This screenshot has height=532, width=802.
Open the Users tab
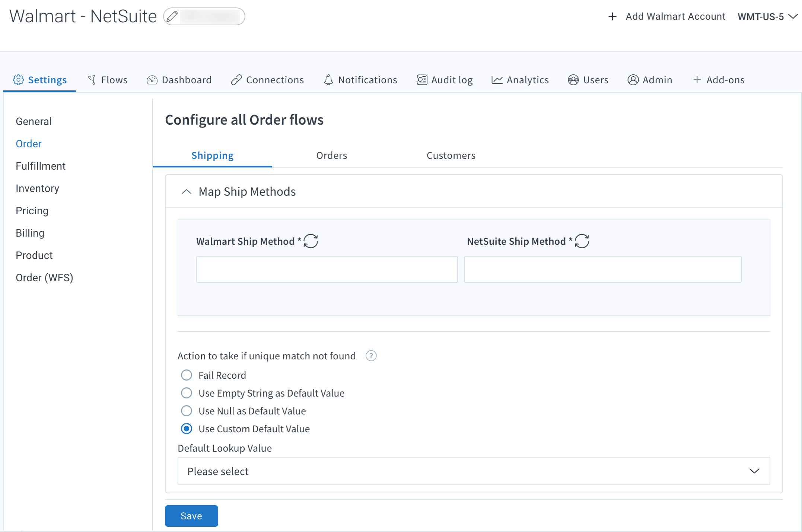(x=588, y=80)
